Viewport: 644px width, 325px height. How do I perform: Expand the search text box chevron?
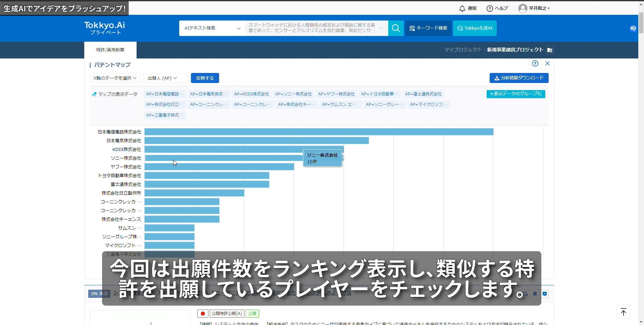click(381, 28)
